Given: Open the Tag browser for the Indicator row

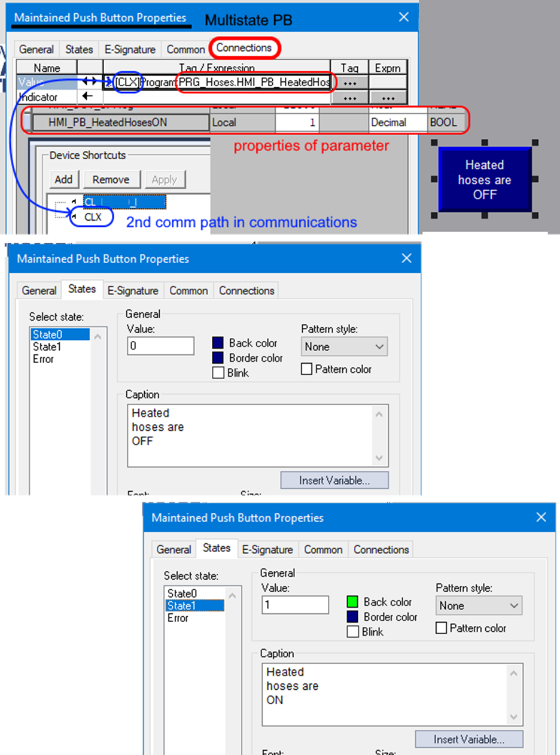Looking at the screenshot, I should click(351, 98).
